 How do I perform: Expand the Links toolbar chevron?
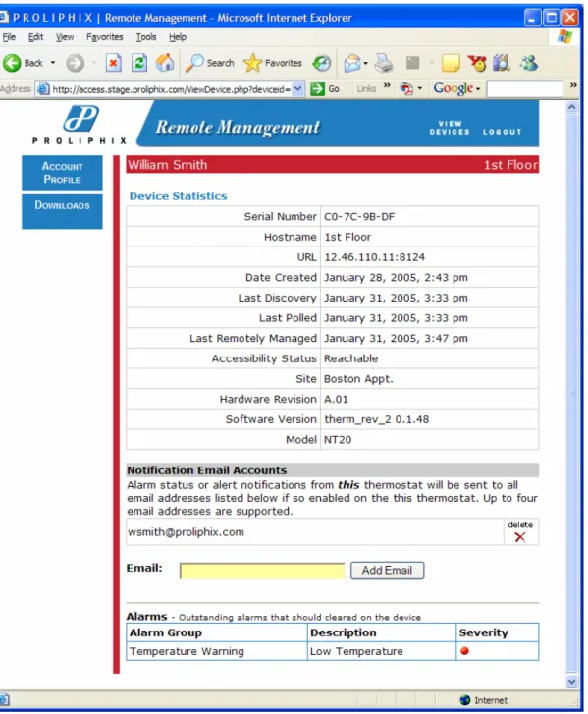[x=387, y=85]
